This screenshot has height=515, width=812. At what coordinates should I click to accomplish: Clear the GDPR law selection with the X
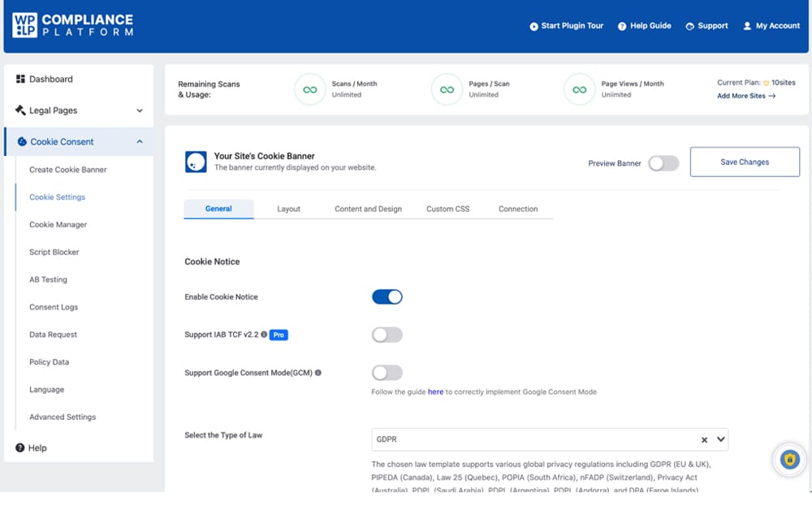704,439
